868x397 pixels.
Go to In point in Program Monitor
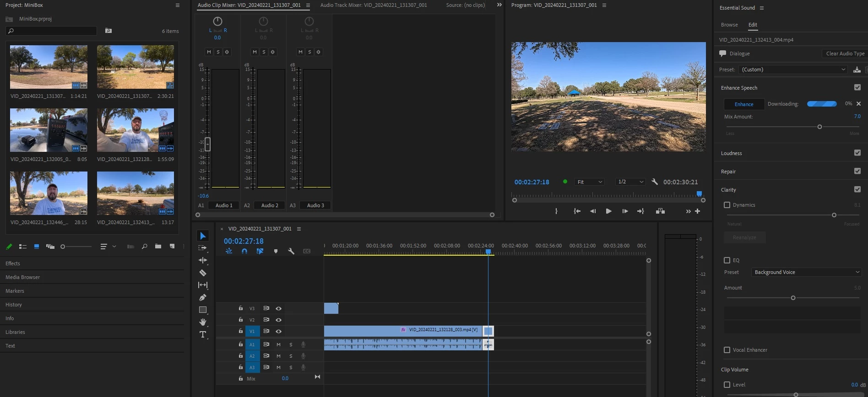pos(577,211)
